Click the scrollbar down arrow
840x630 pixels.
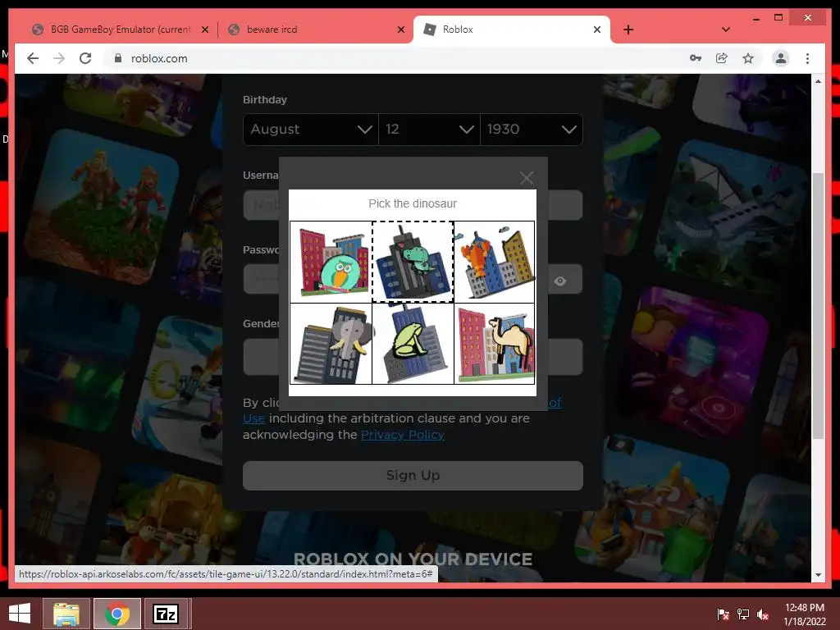818,575
